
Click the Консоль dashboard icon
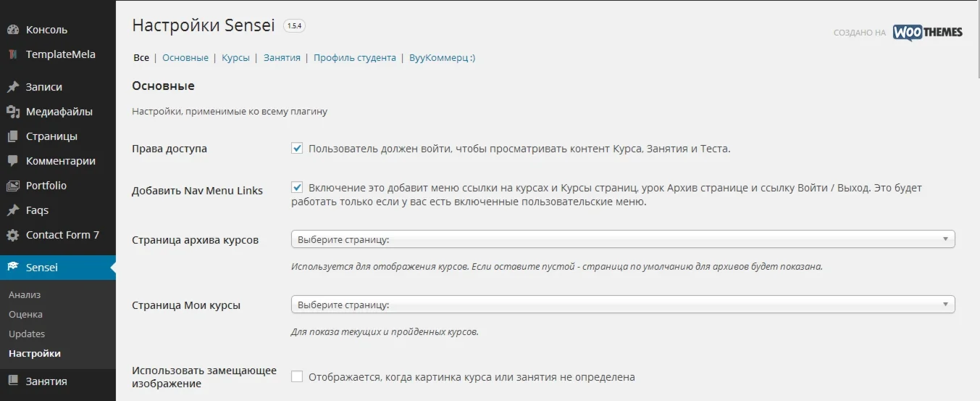click(x=13, y=30)
